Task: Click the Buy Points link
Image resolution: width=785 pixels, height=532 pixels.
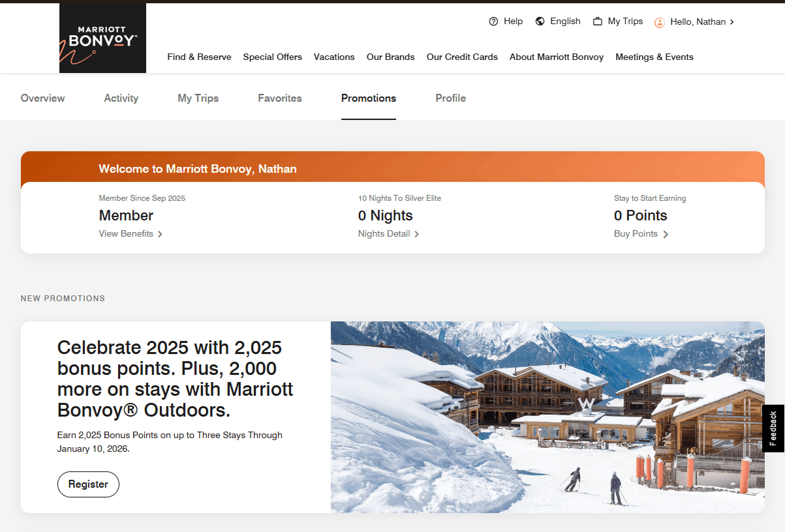Action: [636, 234]
